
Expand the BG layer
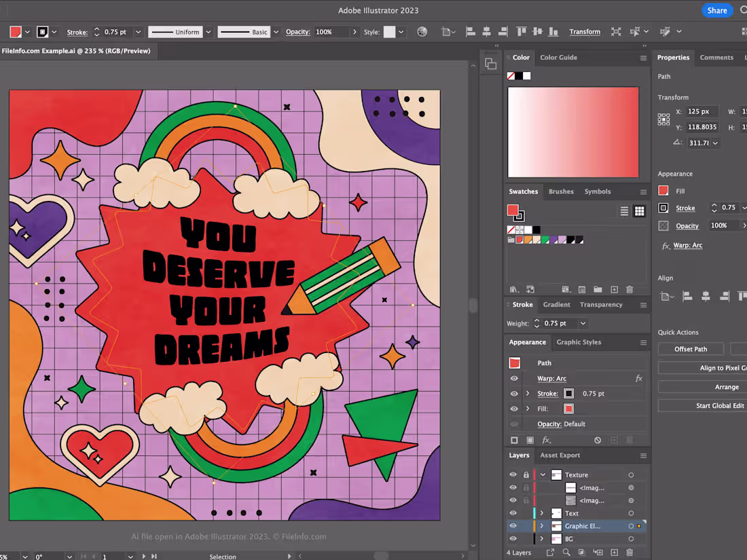542,538
